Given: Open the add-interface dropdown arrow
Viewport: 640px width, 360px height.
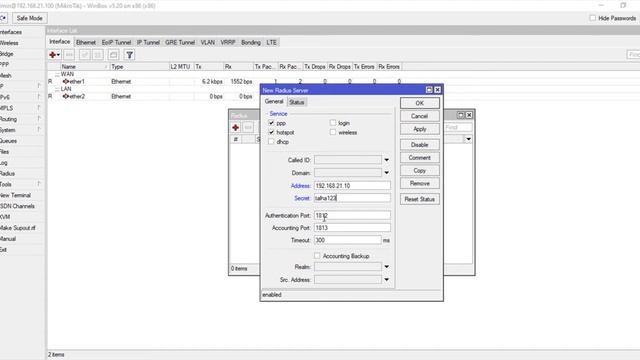Looking at the screenshot, I should pos(58,55).
